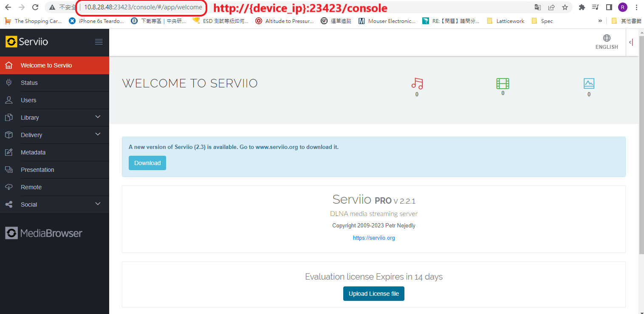Click the share icon beside Social
644x314 pixels.
click(x=9, y=205)
